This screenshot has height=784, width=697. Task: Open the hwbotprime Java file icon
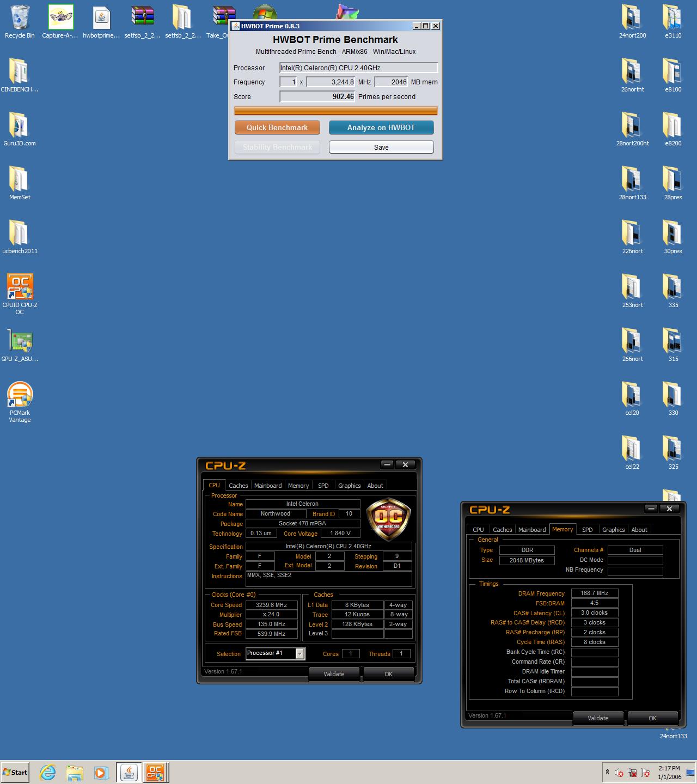click(x=101, y=22)
